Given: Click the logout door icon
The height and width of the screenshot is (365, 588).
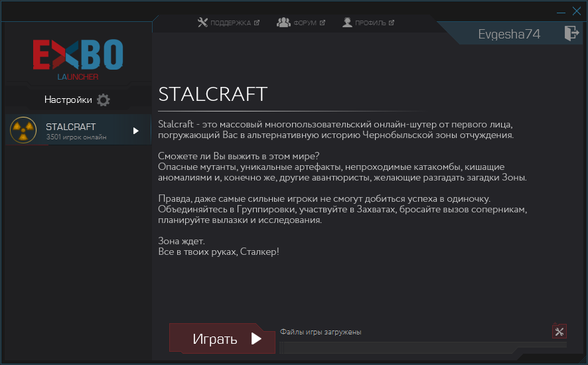Looking at the screenshot, I should tap(572, 33).
